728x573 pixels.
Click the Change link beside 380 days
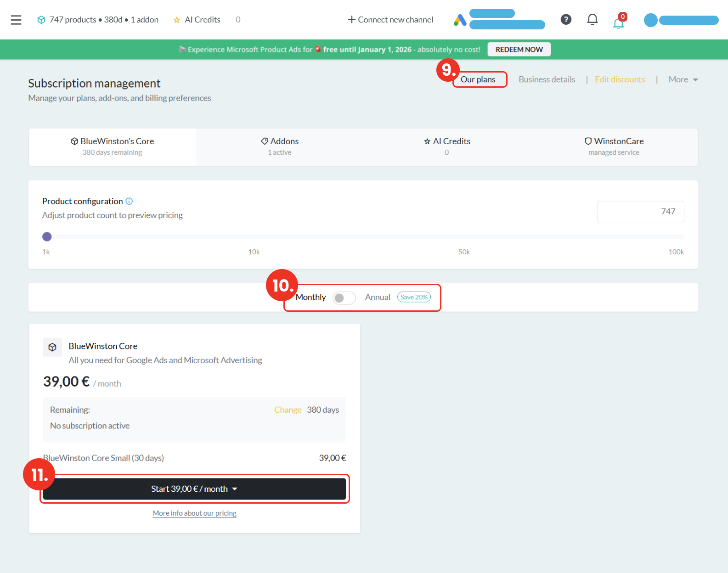point(288,410)
